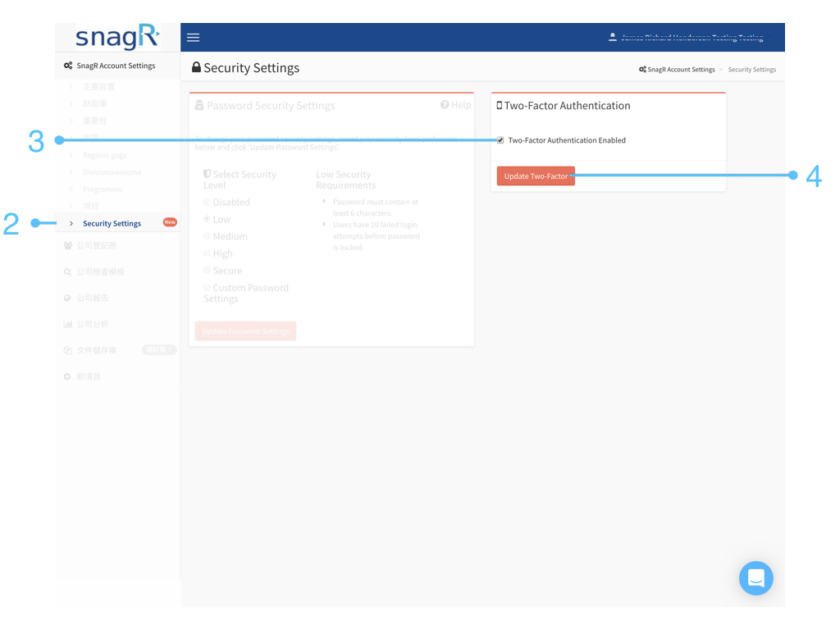Click 'Password must contain at least 6 characters' text
The width and height of the screenshot is (840, 630).
click(376, 208)
